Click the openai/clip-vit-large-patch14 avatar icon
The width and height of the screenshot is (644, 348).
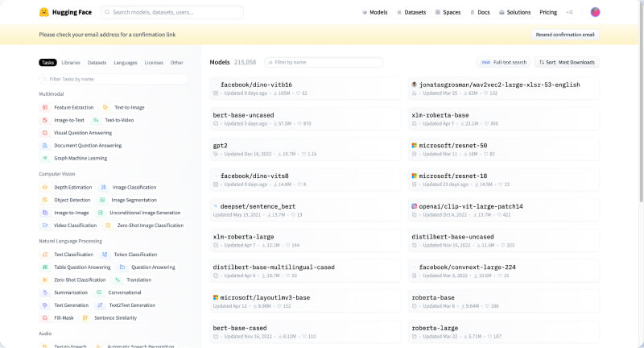tap(415, 206)
